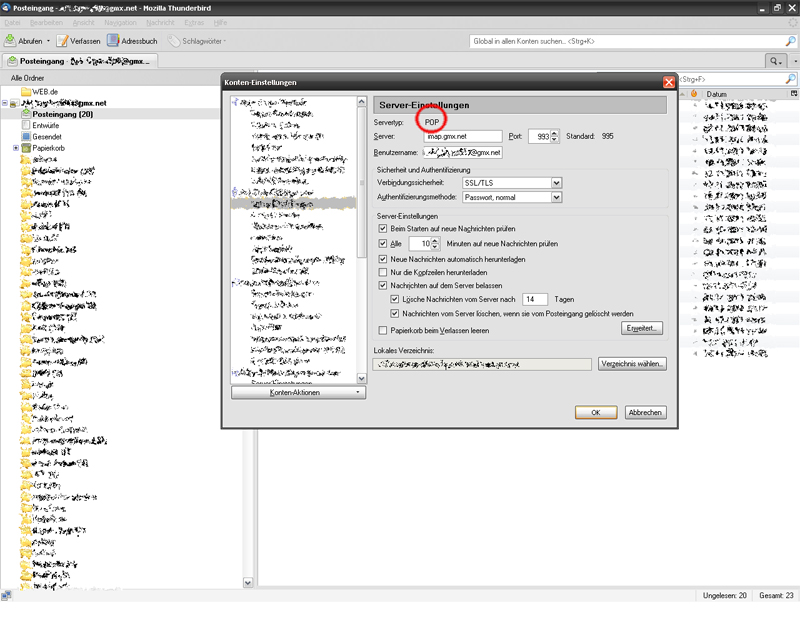Click the 'Verzeichnis wählen...' button

(x=632, y=364)
